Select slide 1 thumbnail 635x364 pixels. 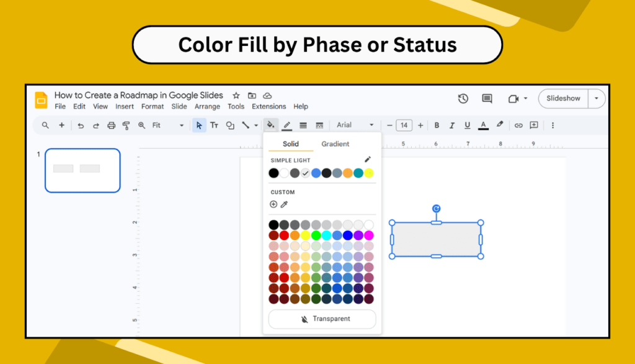(82, 171)
